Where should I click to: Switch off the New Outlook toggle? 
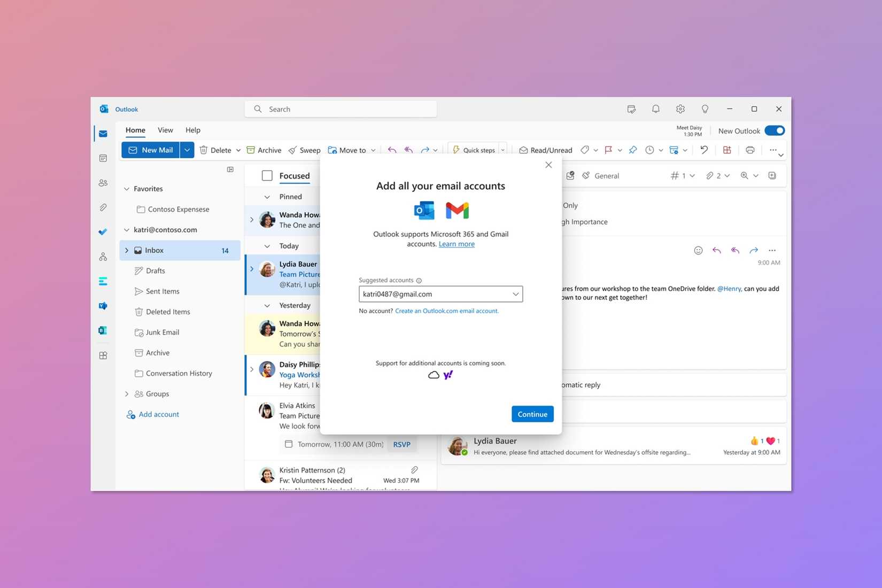[775, 130]
